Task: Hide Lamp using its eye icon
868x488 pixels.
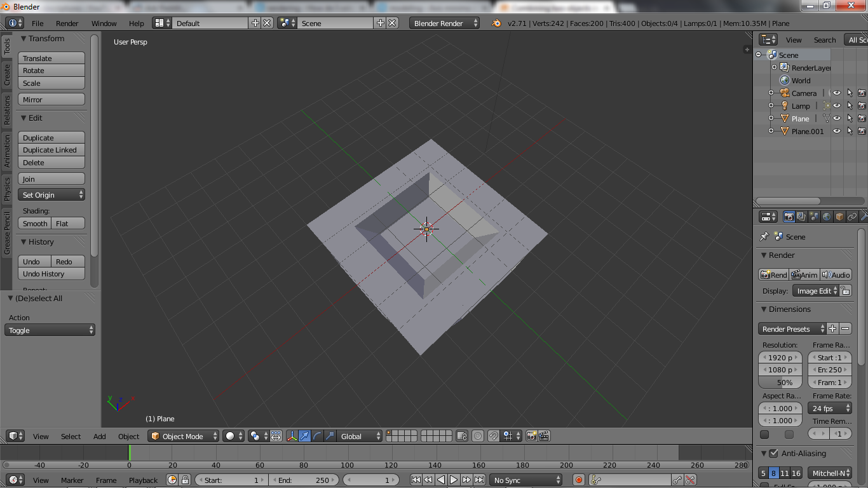Action: coord(837,105)
